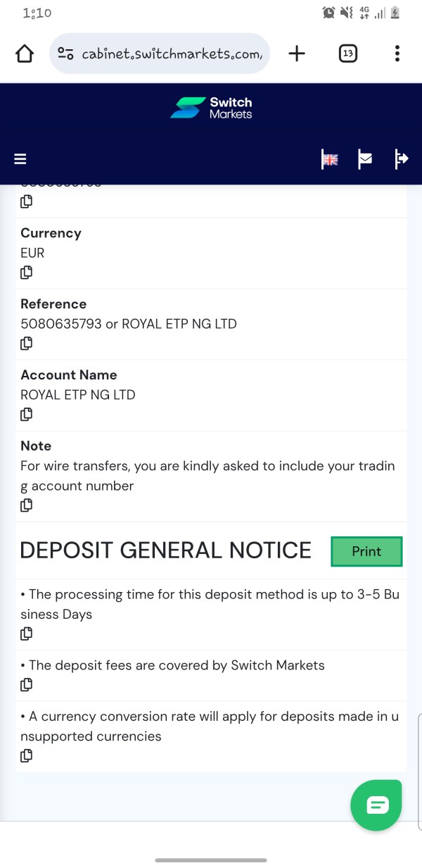Image resolution: width=422 pixels, height=868 pixels.
Task: Copy the Account Name value
Action: point(26,415)
